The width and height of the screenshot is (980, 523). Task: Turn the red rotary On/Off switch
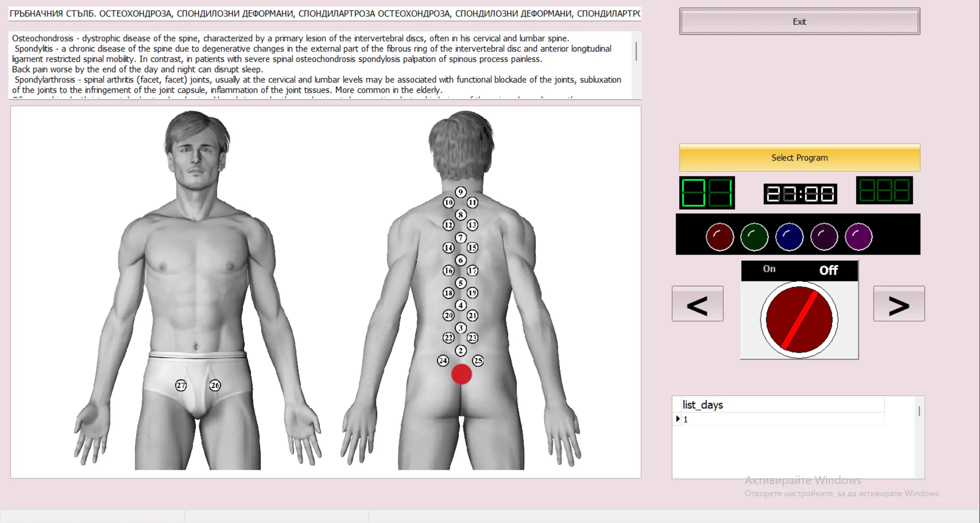pos(799,319)
